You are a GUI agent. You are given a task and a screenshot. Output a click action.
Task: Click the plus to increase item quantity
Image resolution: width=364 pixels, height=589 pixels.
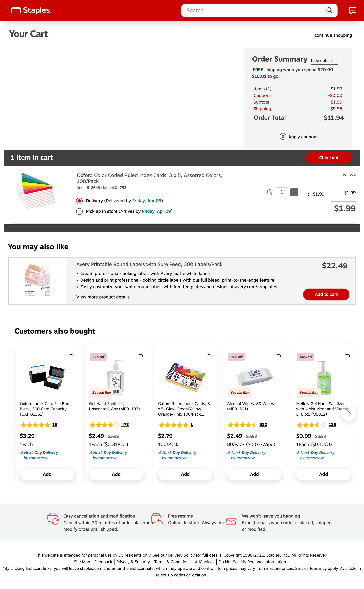[294, 192]
